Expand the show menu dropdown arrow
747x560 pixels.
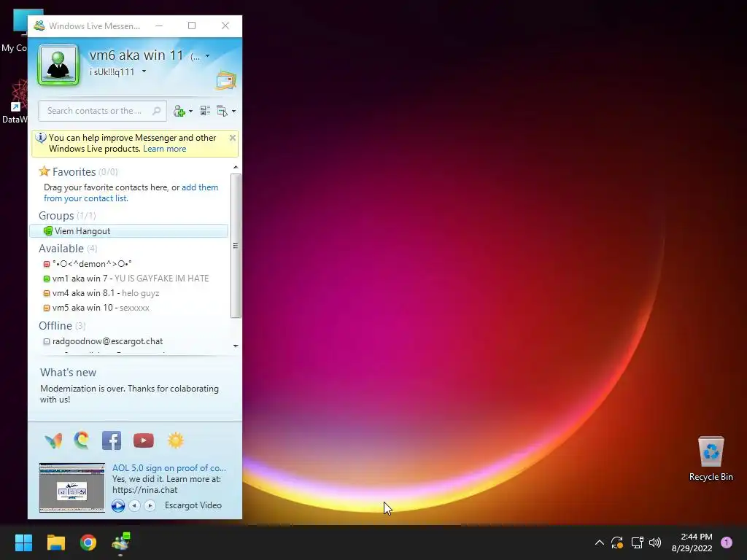coord(233,111)
